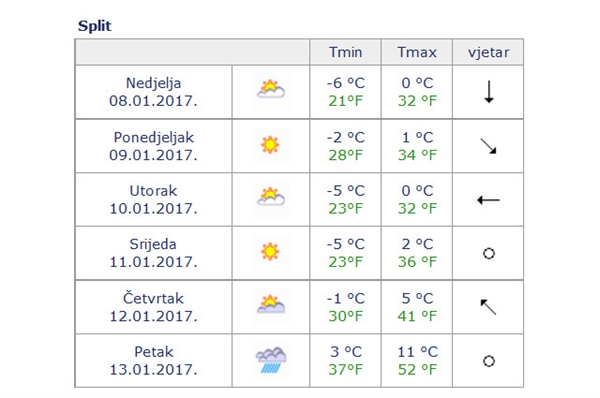Select the 11 °C maximum temperature cell
The width and height of the screenshot is (600, 398).
click(x=417, y=360)
